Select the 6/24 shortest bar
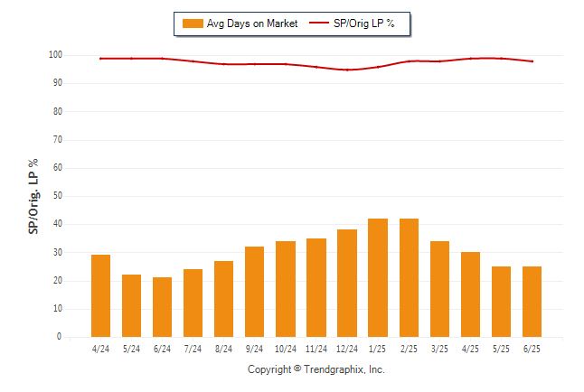Viewport: 584px width, 392px height. pos(162,307)
